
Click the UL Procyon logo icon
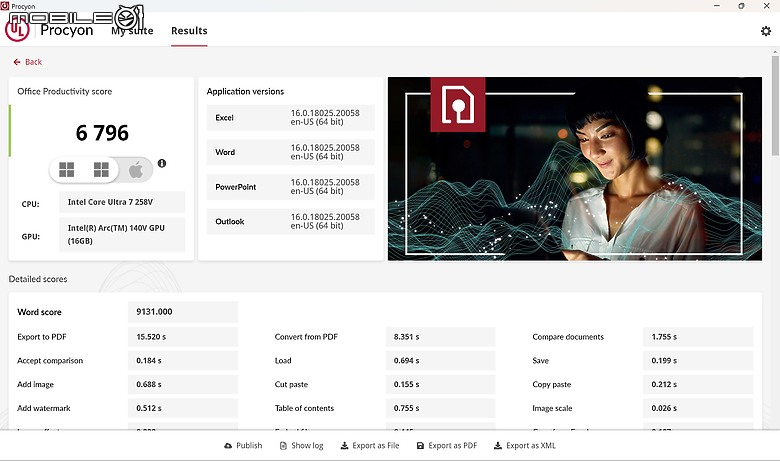tap(17, 29)
